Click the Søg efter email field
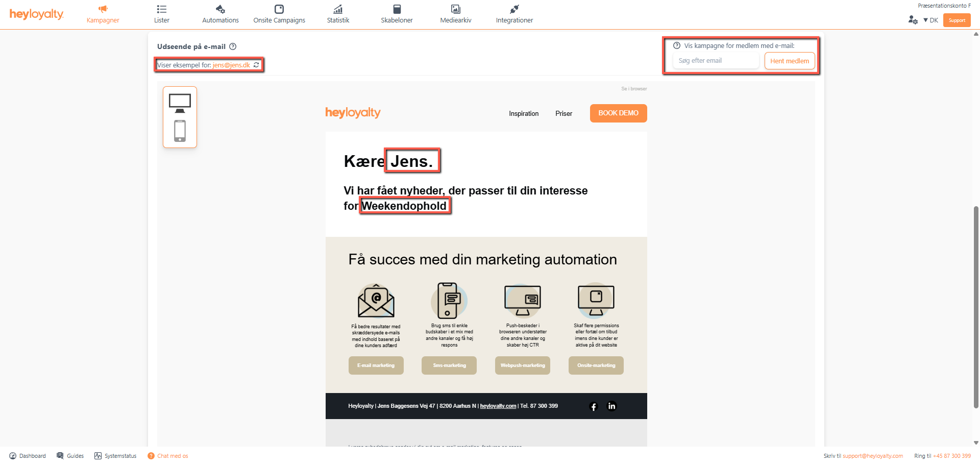 (716, 61)
